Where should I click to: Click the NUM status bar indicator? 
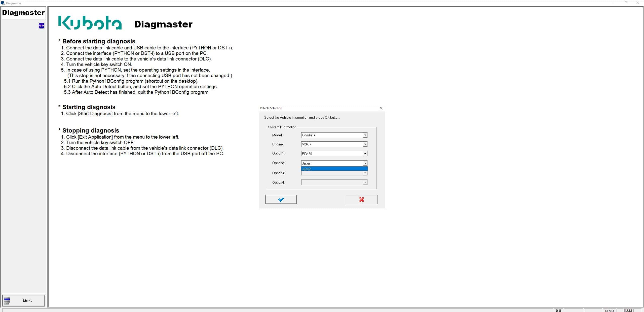coord(628,310)
